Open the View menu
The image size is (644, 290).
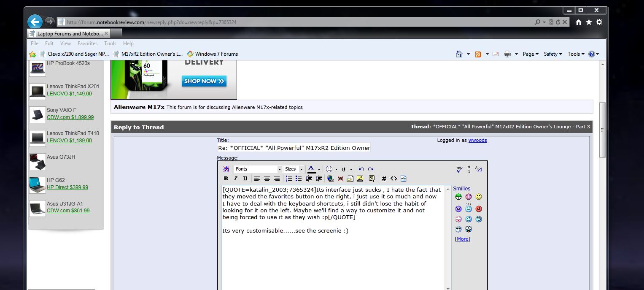(x=65, y=43)
